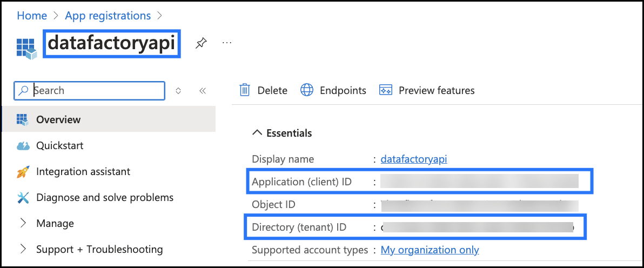The height and width of the screenshot is (268, 644).
Task: Collapse the sidebar with the double chevron
Action: pos(203,91)
